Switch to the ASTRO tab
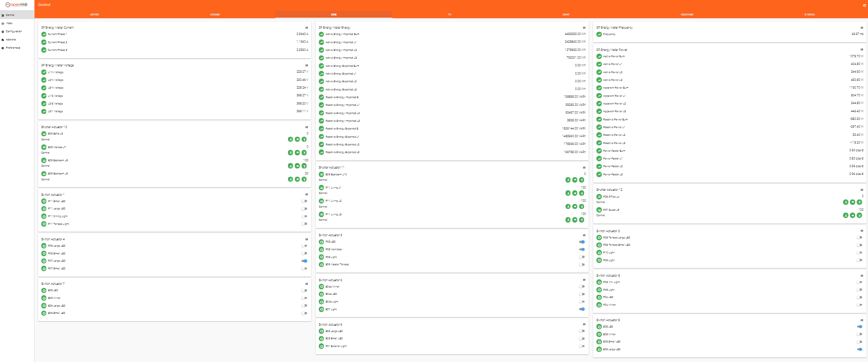 [94, 15]
